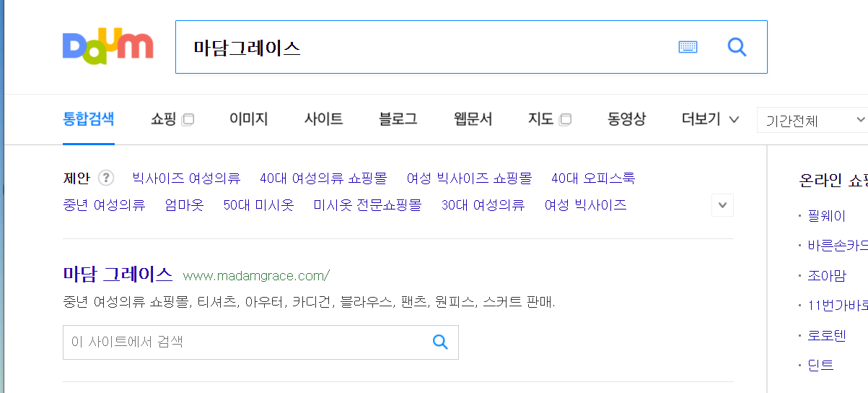
Task: Open the www.madamgrace.com URL link
Action: click(x=256, y=275)
